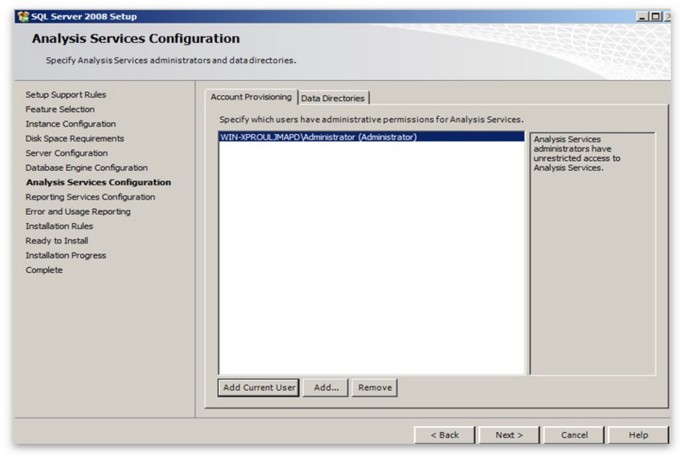Select Setup Support Rules in the step list
Screen dimensions: 684x459
point(65,95)
